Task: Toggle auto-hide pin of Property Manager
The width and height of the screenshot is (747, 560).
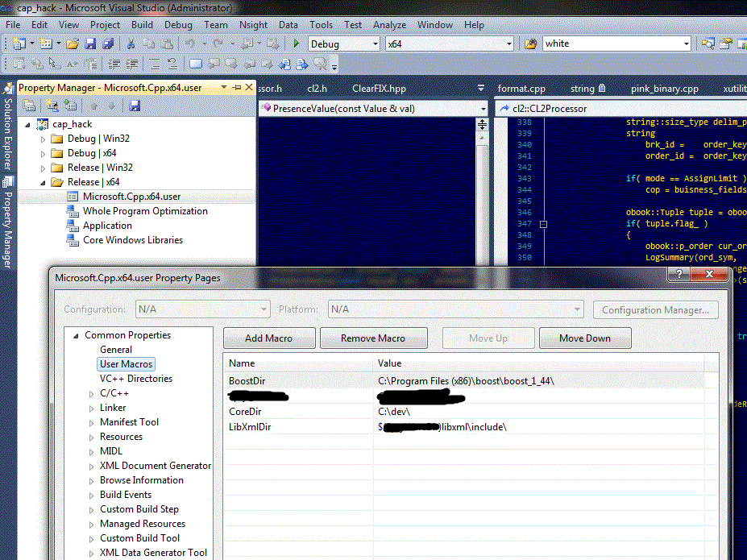Action: (237, 87)
